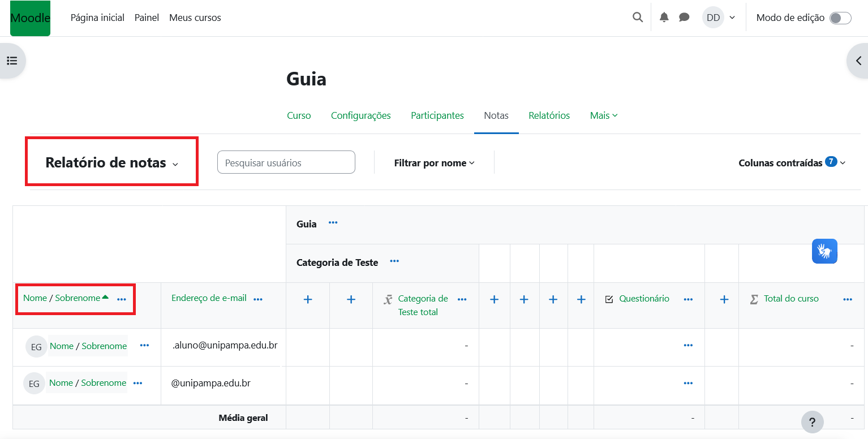The height and width of the screenshot is (439, 868).
Task: Click the sign language accessibility icon
Action: click(824, 251)
